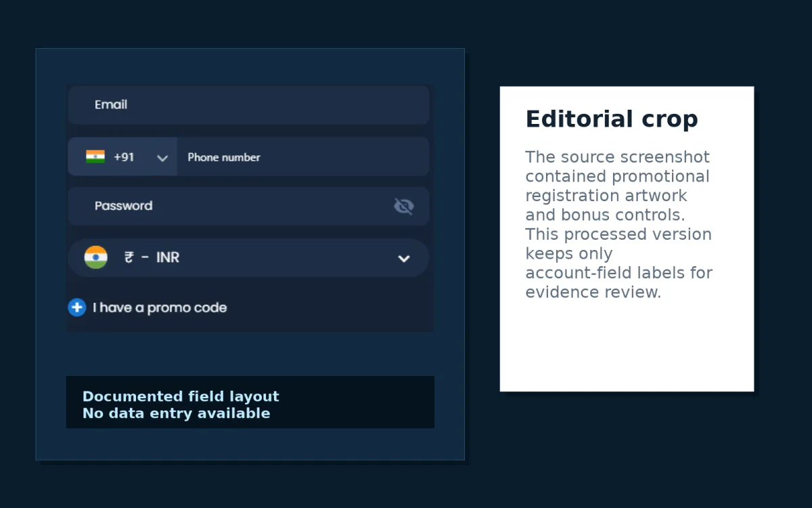The height and width of the screenshot is (508, 812).
Task: Open the INR currency dropdown
Action: (248, 257)
